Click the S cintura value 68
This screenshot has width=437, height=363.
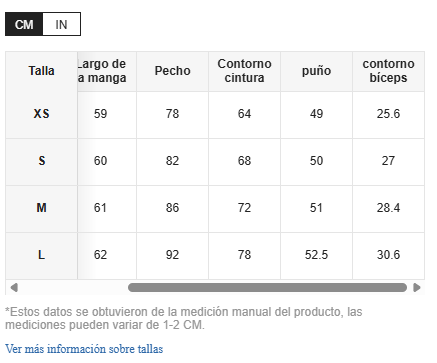[244, 161]
